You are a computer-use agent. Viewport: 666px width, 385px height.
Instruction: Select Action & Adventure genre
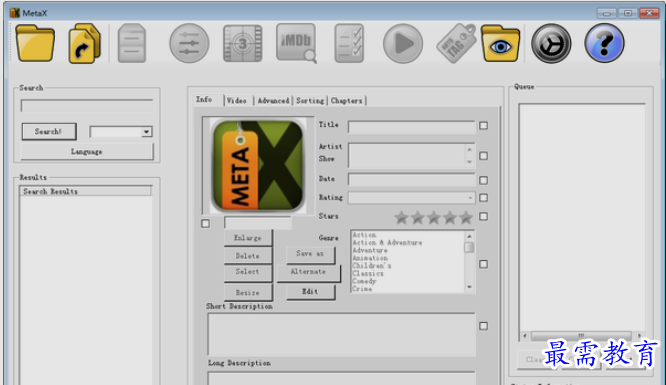click(x=387, y=243)
